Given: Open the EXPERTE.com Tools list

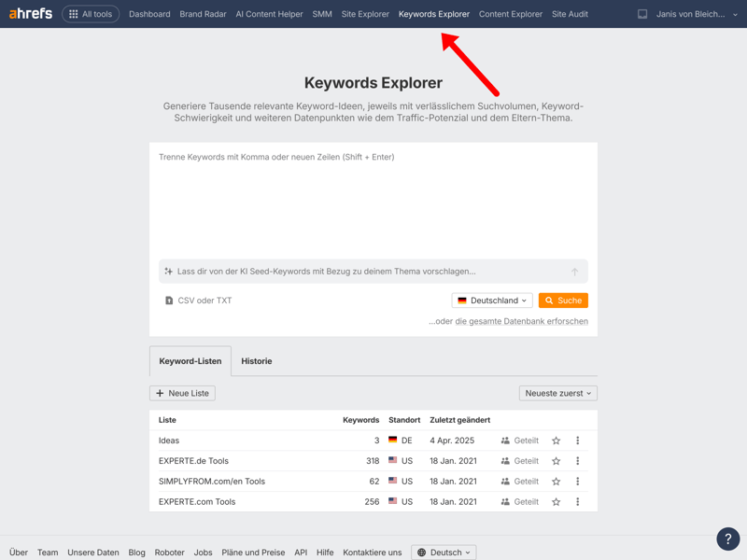Looking at the screenshot, I should 197,502.
